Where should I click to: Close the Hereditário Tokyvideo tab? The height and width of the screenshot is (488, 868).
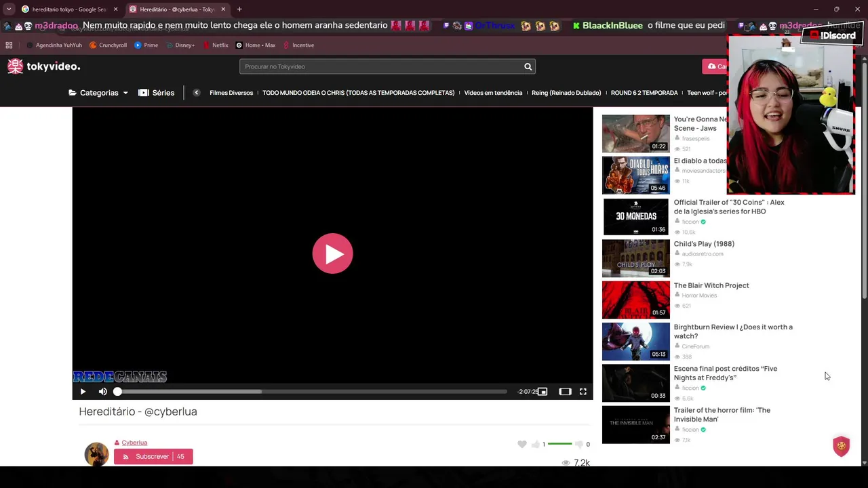pos(223,9)
